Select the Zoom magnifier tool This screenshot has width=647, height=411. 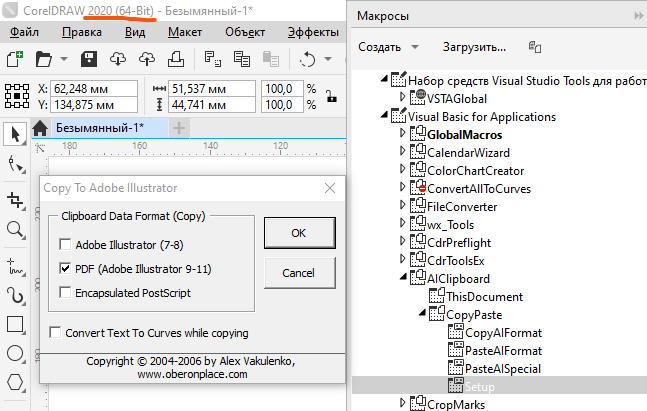coord(16,229)
